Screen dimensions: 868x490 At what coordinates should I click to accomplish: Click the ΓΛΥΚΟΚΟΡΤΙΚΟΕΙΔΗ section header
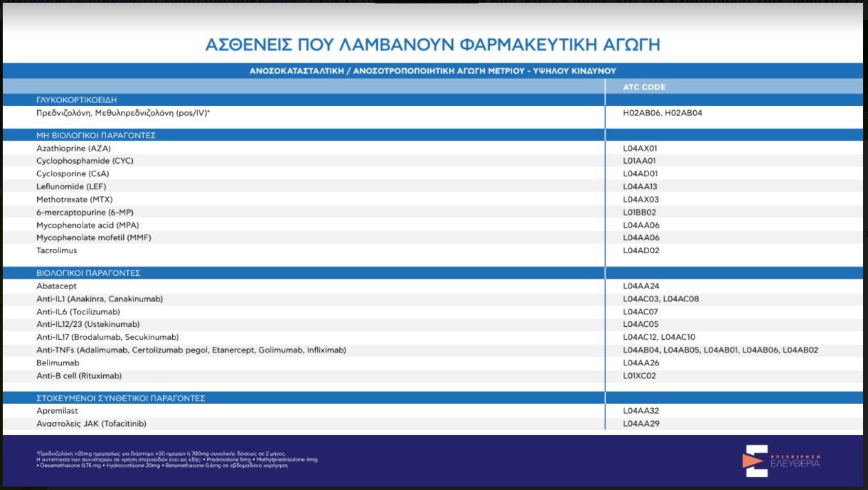pos(76,100)
